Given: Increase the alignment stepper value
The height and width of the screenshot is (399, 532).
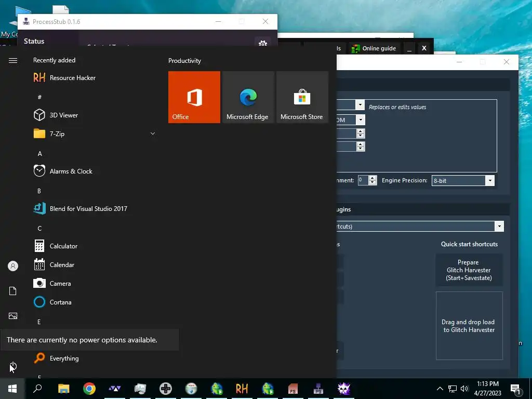Looking at the screenshot, I should (373, 178).
